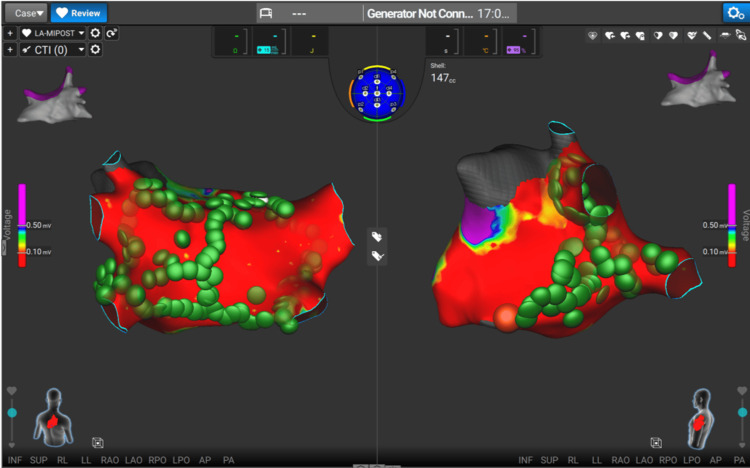Open the CTI lesion set settings gear
This screenshot has height=468, width=750.
pos(95,49)
